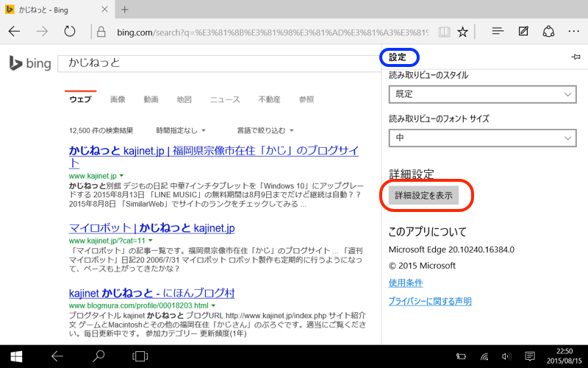
Task: Add page to favorites with star icon
Action: pyautogui.click(x=462, y=32)
